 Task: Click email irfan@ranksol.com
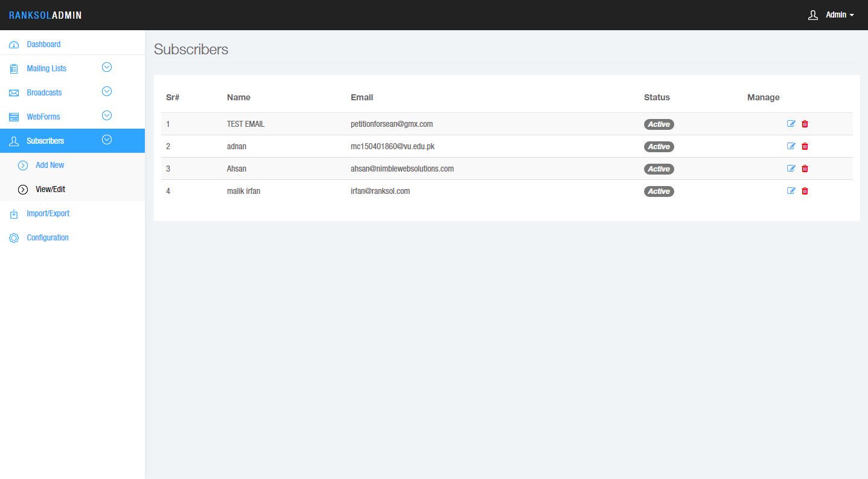click(380, 191)
